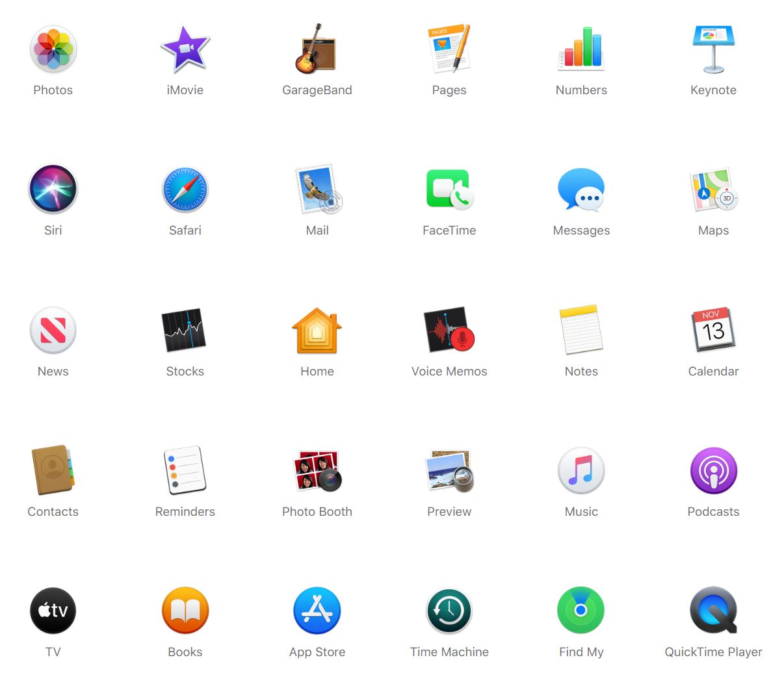Open the green Find My icon
784x686 pixels.
point(582,611)
